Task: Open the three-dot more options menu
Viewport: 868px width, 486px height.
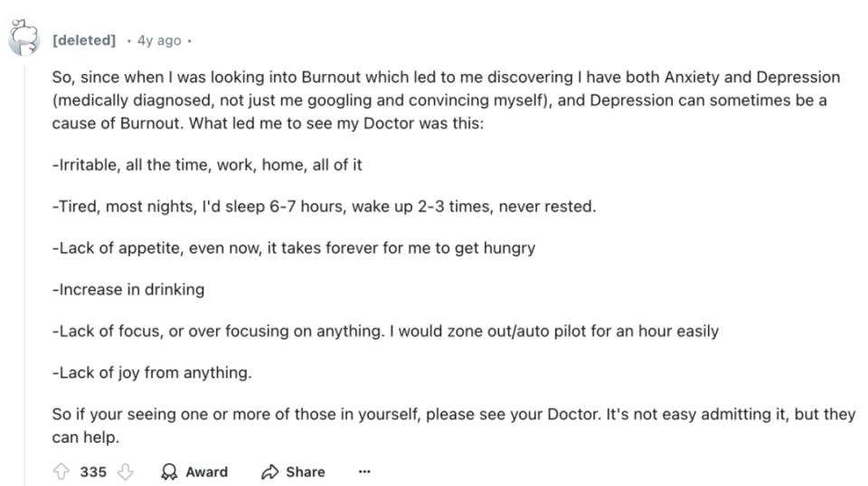Action: coord(364,472)
